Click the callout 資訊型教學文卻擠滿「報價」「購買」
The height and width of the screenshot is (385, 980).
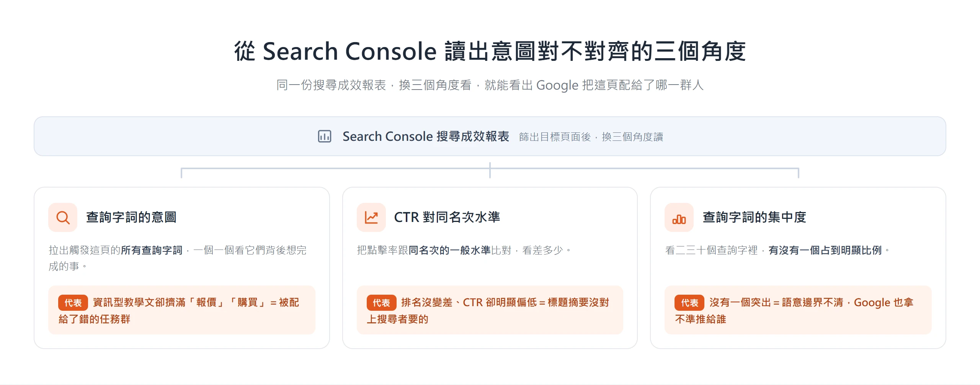coord(180,302)
